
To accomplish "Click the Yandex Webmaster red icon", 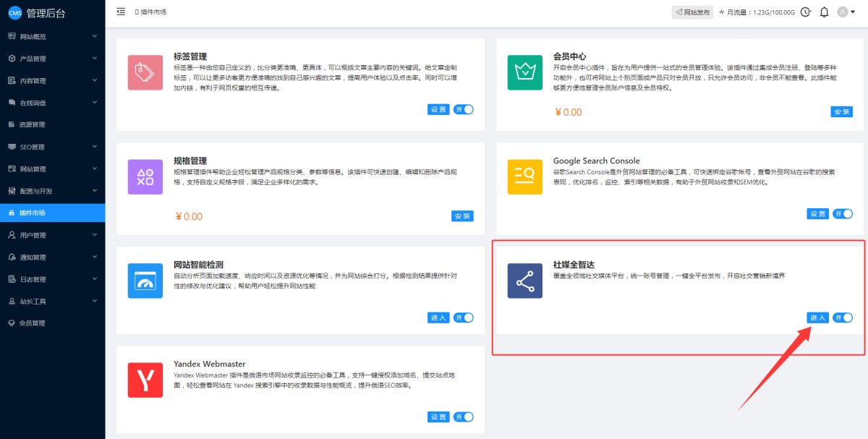I will (145, 380).
